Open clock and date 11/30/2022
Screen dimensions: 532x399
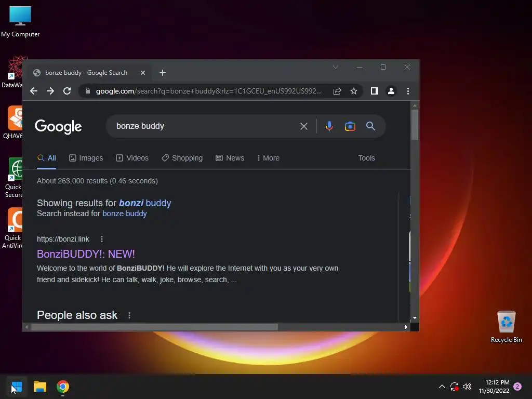coord(494,387)
